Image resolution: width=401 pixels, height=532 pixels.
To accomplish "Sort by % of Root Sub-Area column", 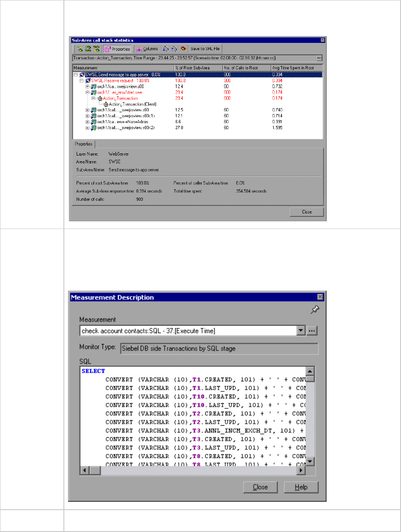I will [198, 68].
